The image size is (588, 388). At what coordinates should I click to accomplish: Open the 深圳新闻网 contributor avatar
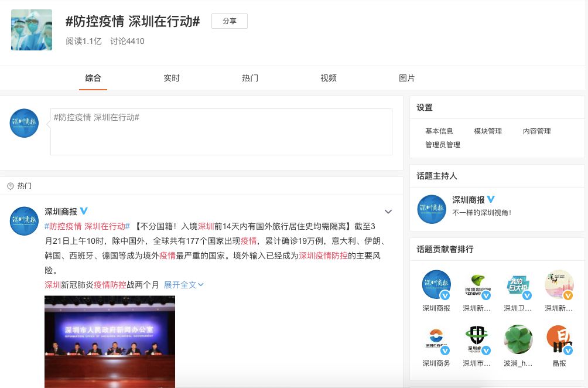(477, 284)
